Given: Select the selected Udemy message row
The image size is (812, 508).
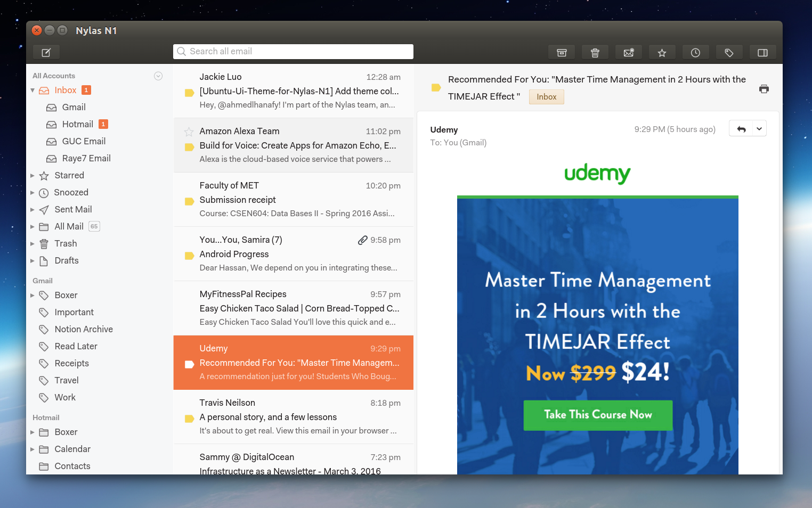Looking at the screenshot, I should pyautogui.click(x=294, y=363).
